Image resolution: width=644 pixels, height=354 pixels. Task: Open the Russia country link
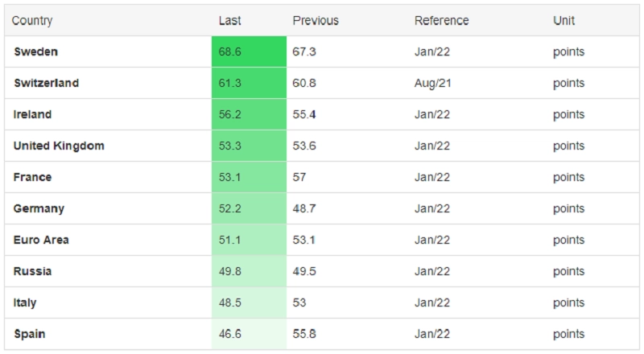point(32,271)
